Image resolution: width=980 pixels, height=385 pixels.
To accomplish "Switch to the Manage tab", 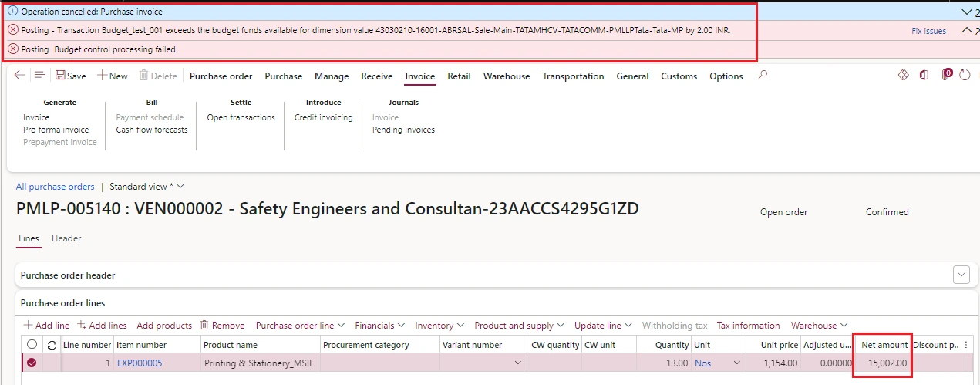I will point(332,76).
